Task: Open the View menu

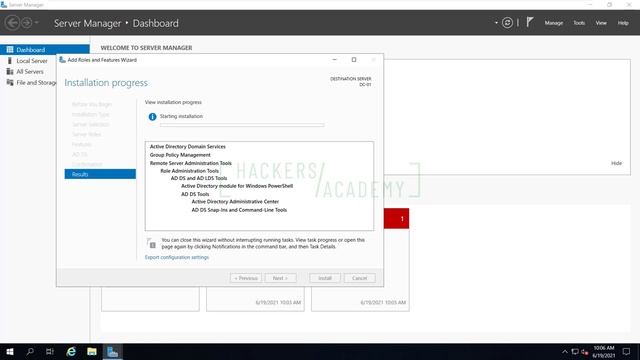Action: coord(601,23)
